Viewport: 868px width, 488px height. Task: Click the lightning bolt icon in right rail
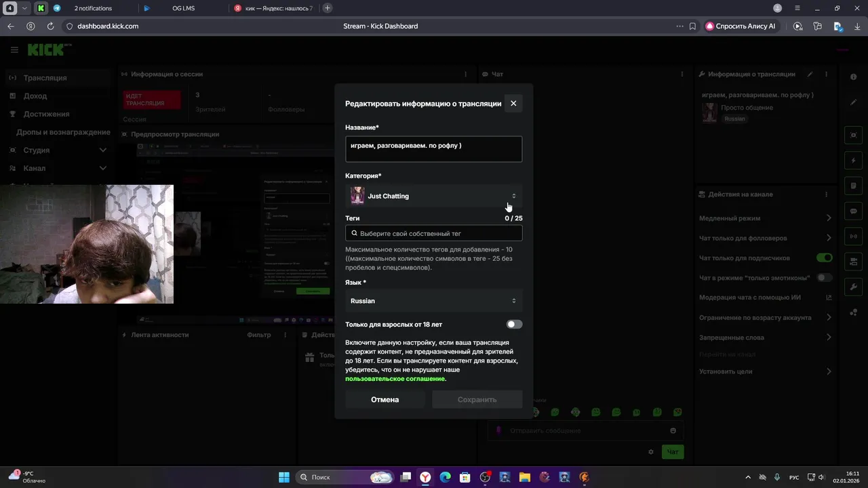854,161
